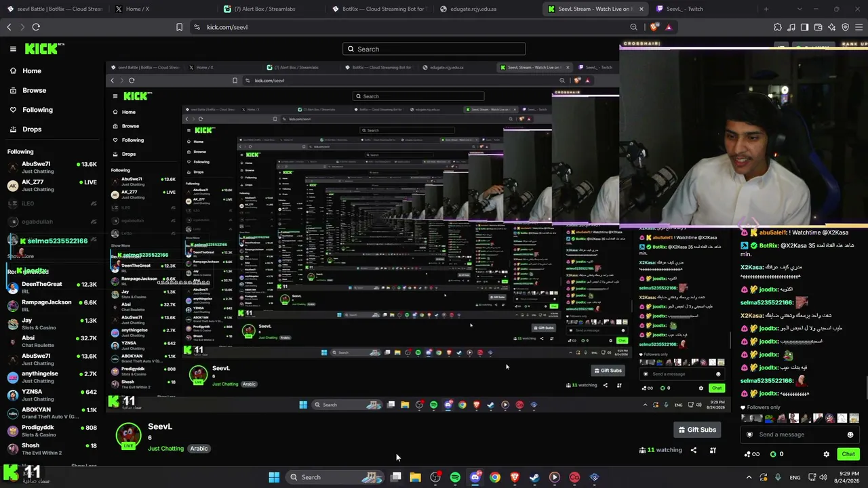Select the Arabic language tag

[199, 449]
